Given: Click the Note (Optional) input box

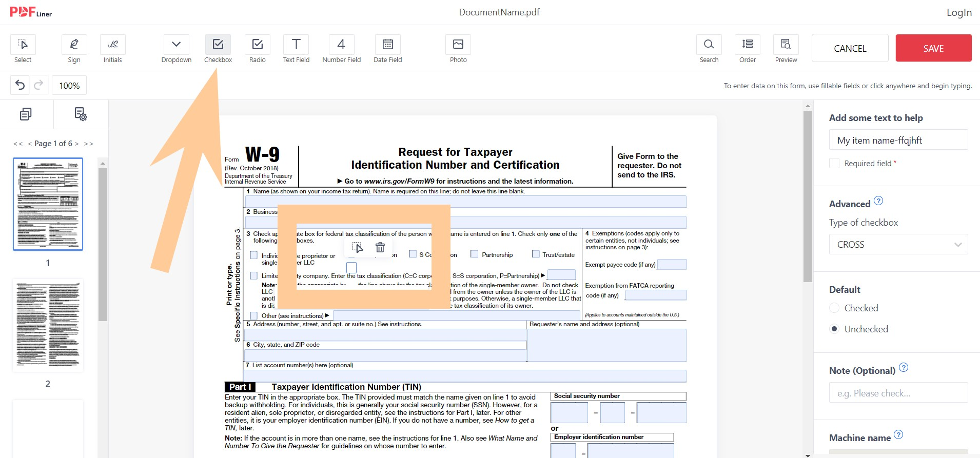Looking at the screenshot, I should coord(898,393).
